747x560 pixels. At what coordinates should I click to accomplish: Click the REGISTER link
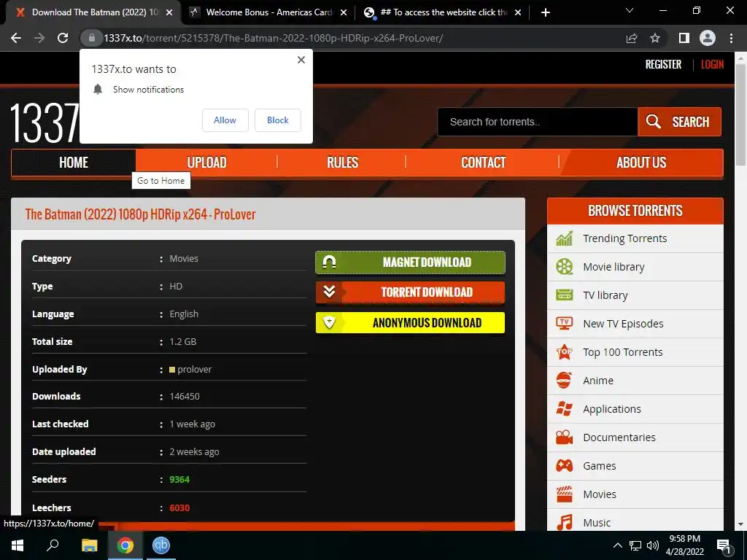coord(663,64)
